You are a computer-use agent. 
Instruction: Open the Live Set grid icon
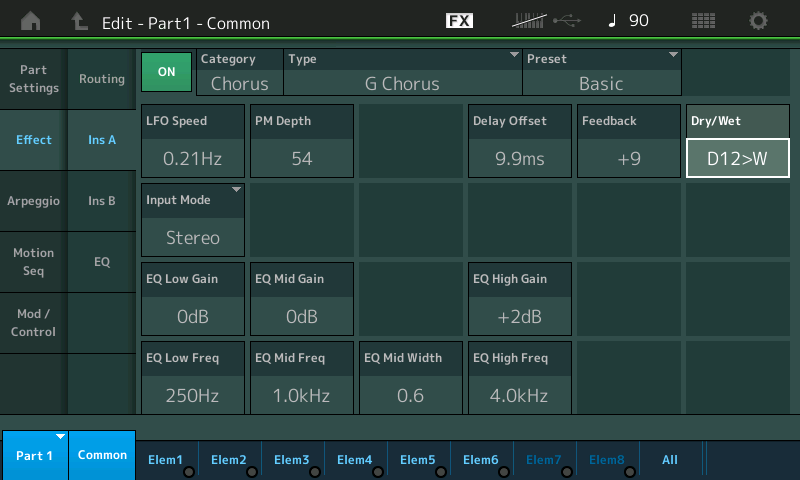703,21
